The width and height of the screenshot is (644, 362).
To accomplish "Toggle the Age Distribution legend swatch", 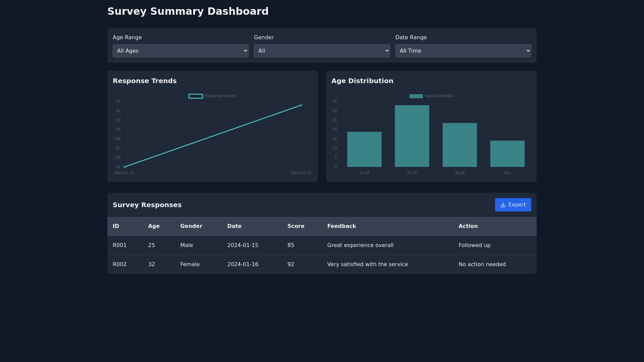I will click(416, 96).
